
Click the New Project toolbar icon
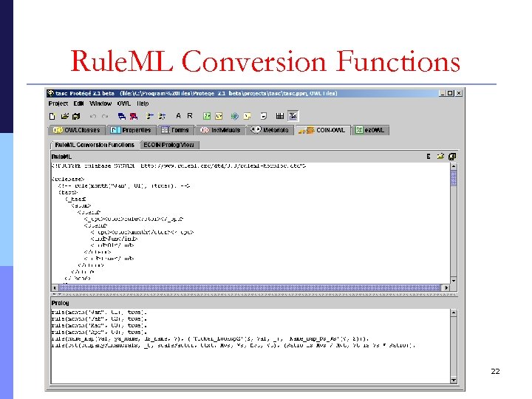tap(52, 117)
